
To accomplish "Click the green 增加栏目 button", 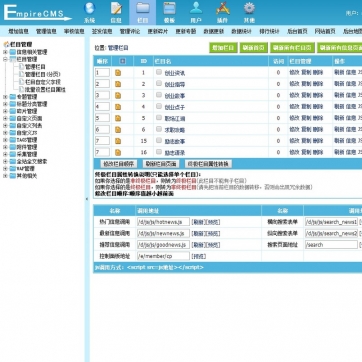I will [223, 48].
